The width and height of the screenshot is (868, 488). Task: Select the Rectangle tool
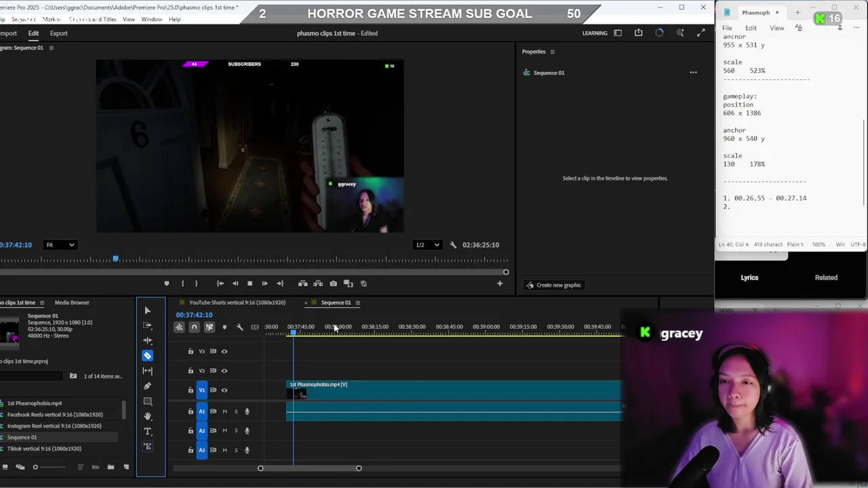[x=147, y=401]
